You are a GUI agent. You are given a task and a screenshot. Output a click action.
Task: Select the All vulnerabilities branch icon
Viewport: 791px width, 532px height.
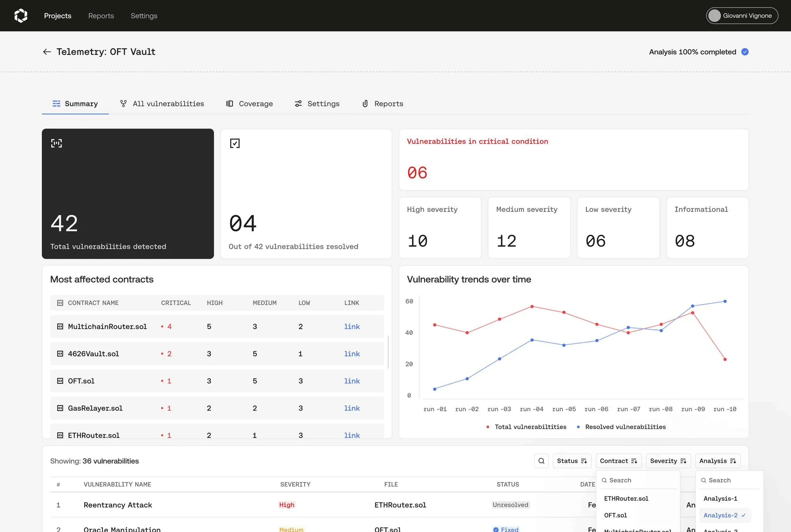click(123, 104)
